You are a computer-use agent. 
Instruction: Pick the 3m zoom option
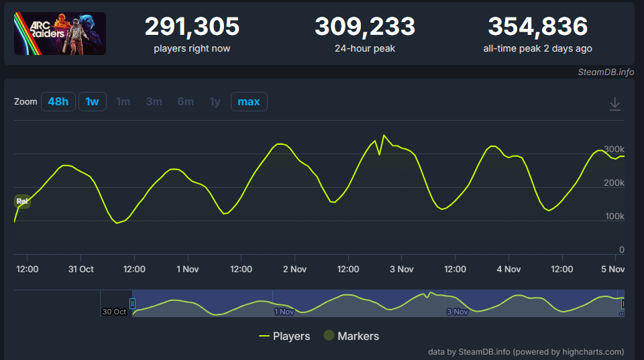[154, 102]
